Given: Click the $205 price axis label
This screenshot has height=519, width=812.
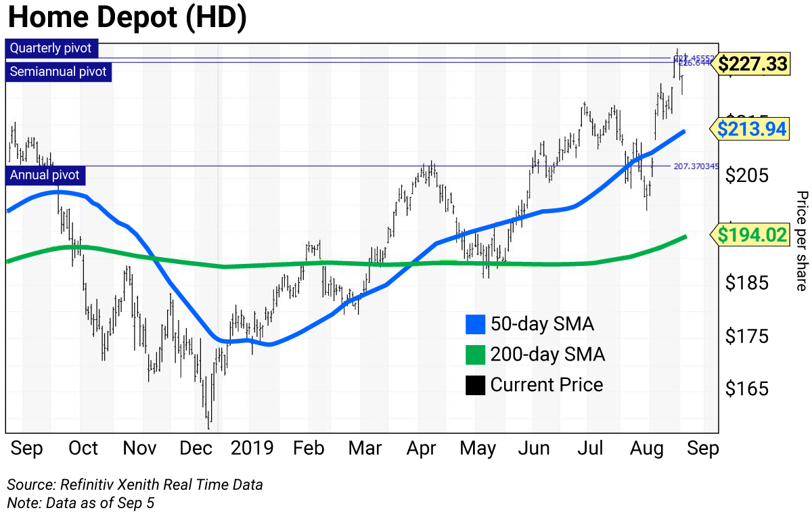Looking at the screenshot, I should (x=748, y=176).
